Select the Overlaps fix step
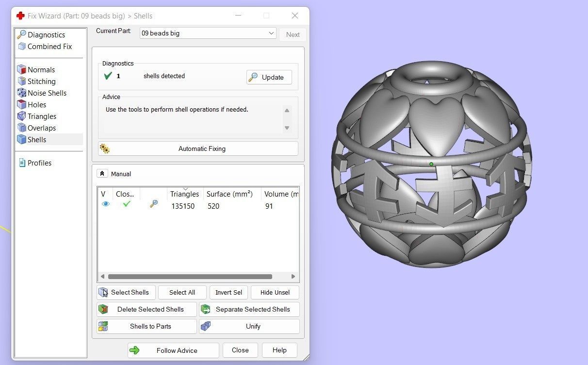The height and width of the screenshot is (365, 588). click(x=42, y=128)
